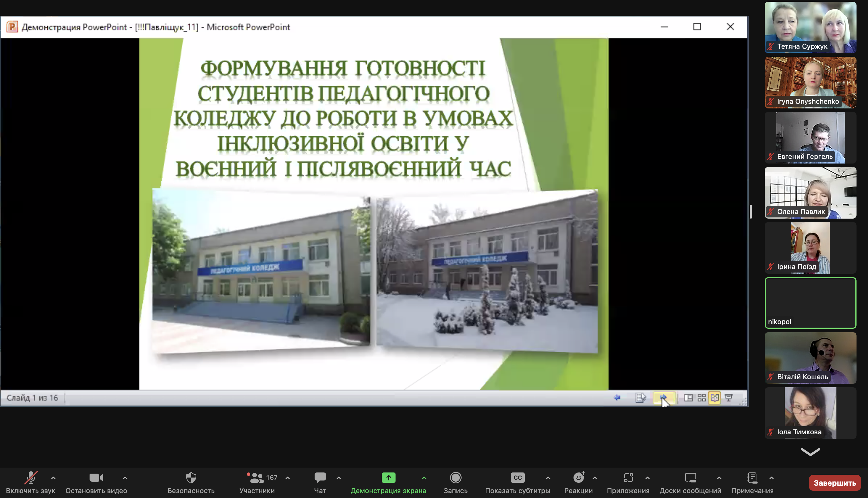Select Іола Тимкова video tile
The image size is (868, 498).
click(x=811, y=413)
